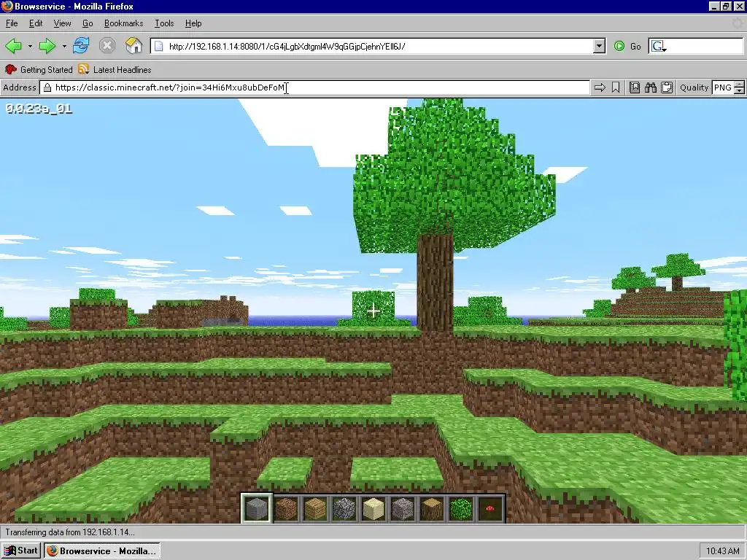Click the binoculars find icon
The image size is (747, 560).
[x=651, y=87]
